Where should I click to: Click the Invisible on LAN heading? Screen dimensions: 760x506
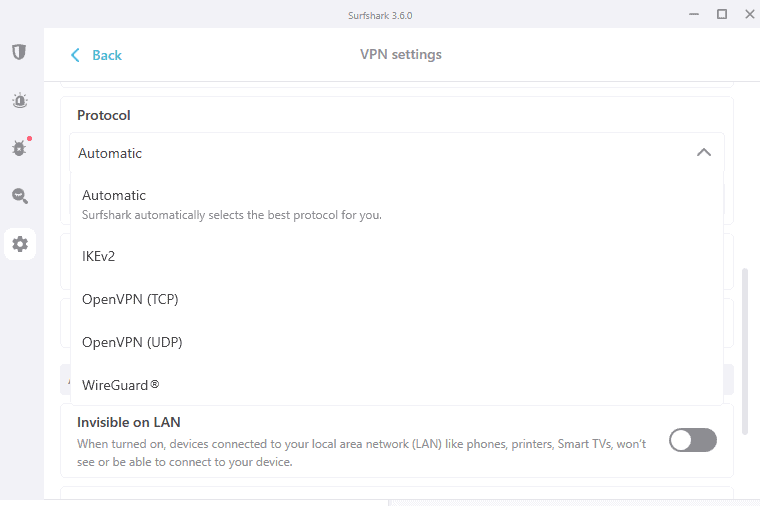(129, 422)
